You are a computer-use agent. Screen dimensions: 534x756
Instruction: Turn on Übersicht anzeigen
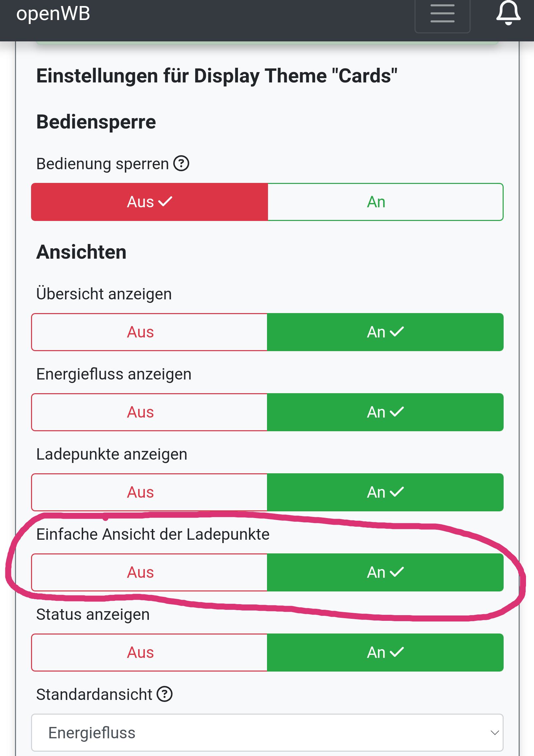[x=385, y=332]
